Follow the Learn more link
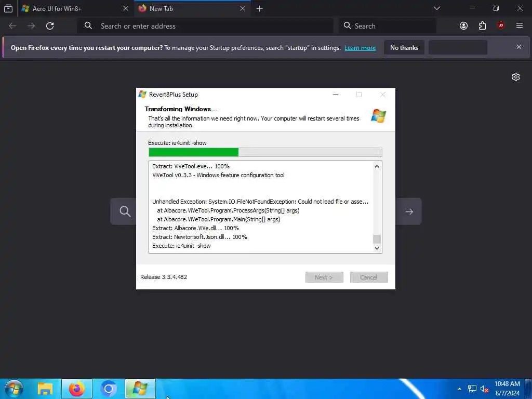Screen dimensions: 532x399 (360, 48)
